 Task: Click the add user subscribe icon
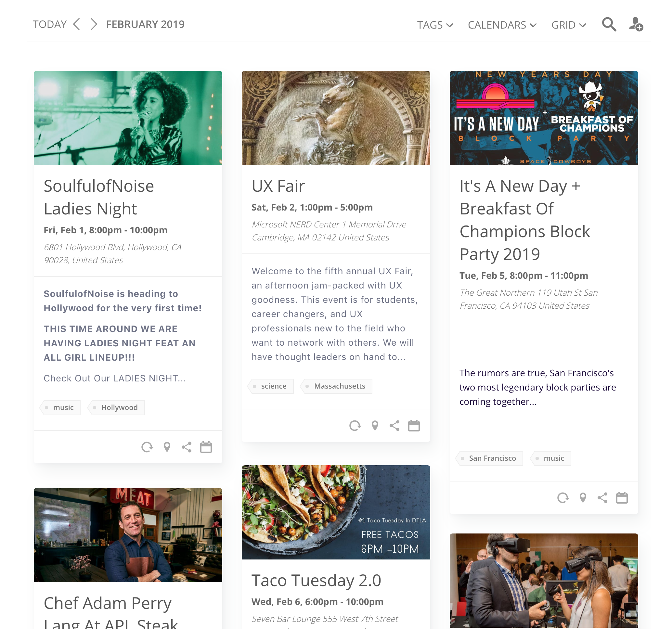[x=636, y=24]
